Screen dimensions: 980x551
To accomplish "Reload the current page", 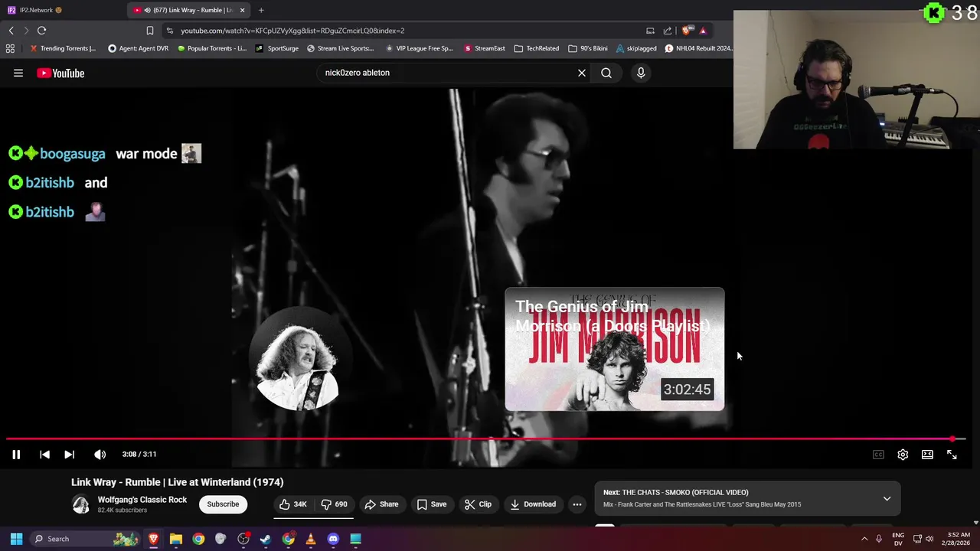I will click(x=41, y=31).
